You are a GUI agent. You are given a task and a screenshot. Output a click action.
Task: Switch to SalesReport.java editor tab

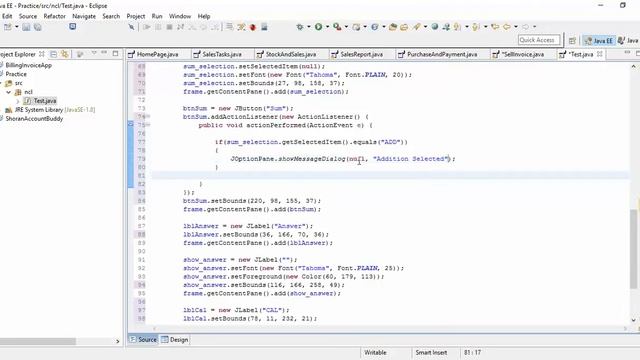[x=361, y=54]
